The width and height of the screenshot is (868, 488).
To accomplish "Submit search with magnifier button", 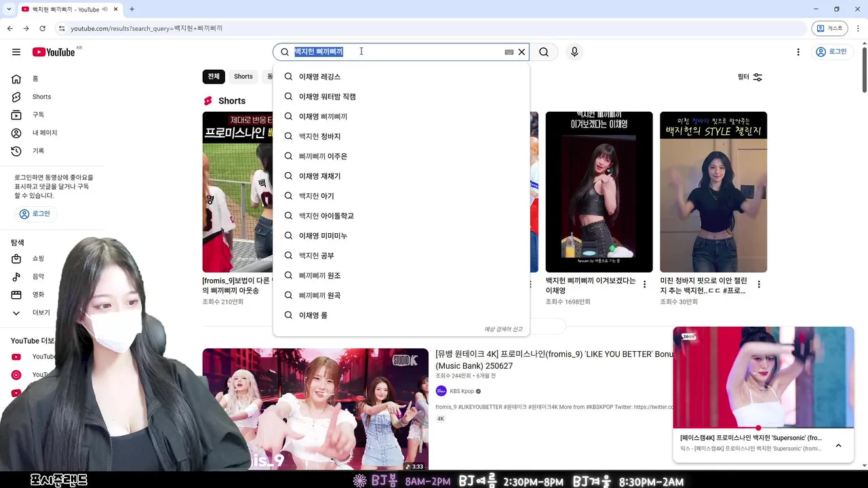I will [544, 52].
